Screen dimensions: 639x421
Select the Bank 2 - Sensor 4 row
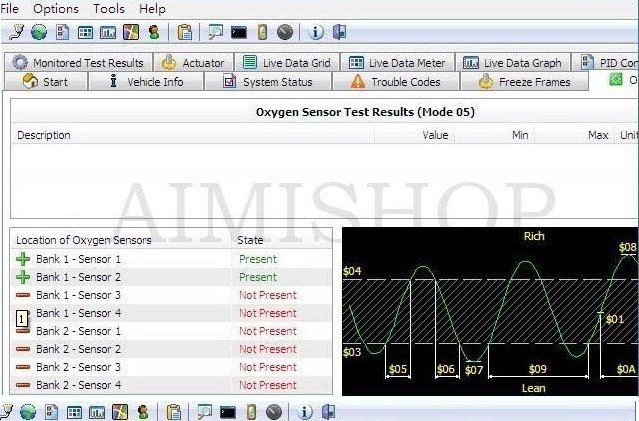pos(171,385)
